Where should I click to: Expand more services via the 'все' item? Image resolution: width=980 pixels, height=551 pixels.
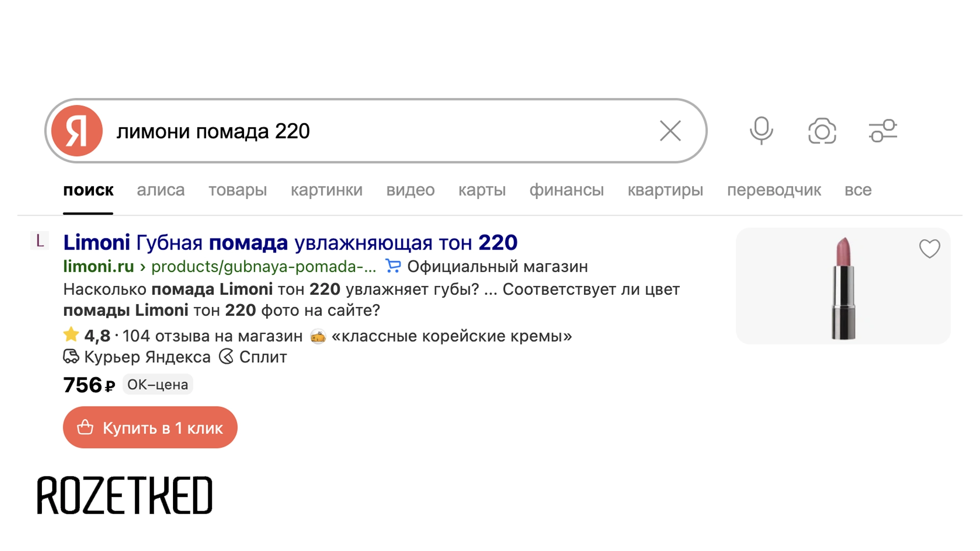point(858,190)
